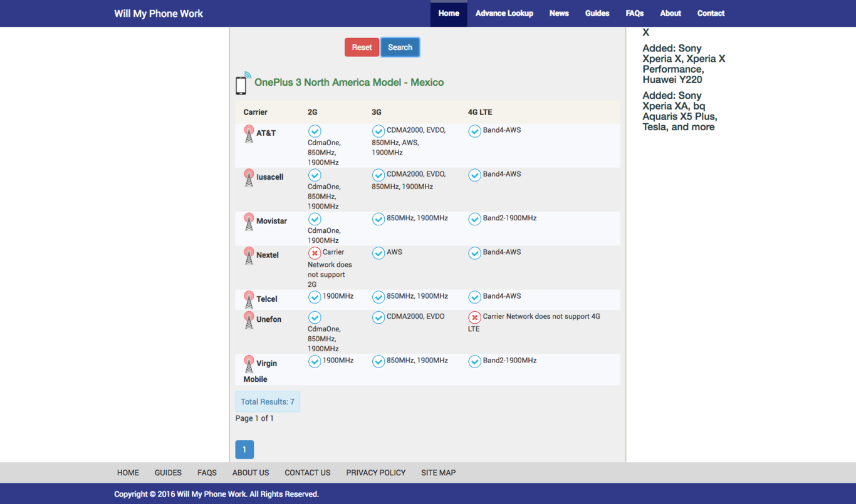Click the AT&T carrier tower icon
The image size is (856, 504).
249,134
